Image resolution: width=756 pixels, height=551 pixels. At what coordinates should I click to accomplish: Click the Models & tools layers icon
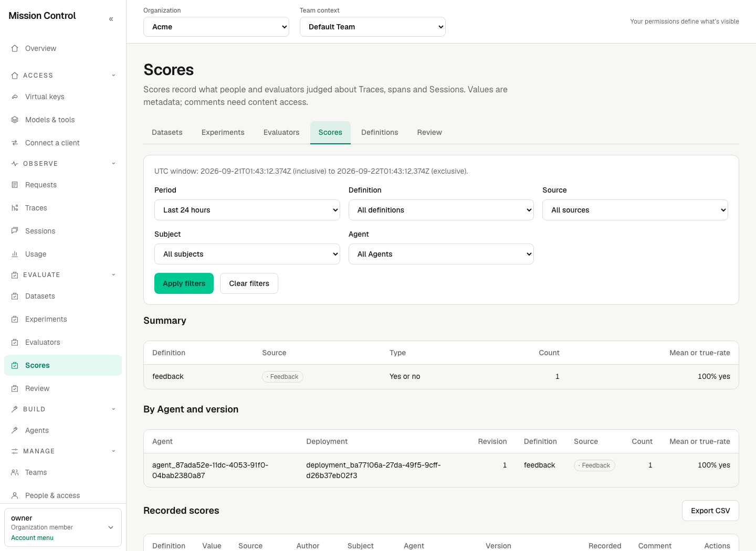point(15,120)
